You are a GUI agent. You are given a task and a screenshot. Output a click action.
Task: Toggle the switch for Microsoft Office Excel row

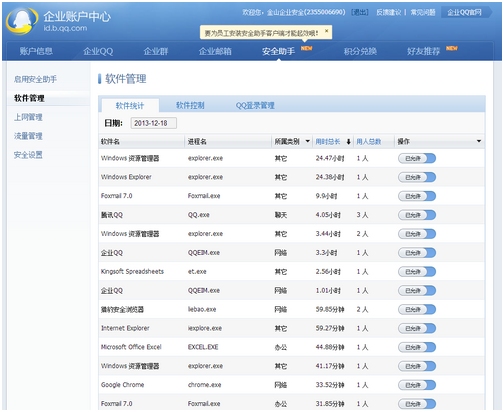tap(417, 347)
